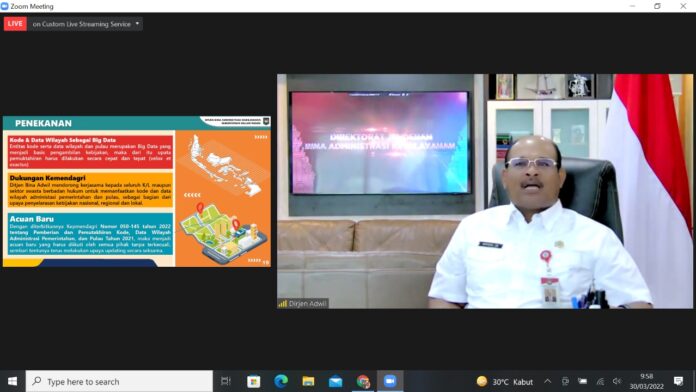Click the shared PENEKANAN slide

pyautogui.click(x=137, y=191)
